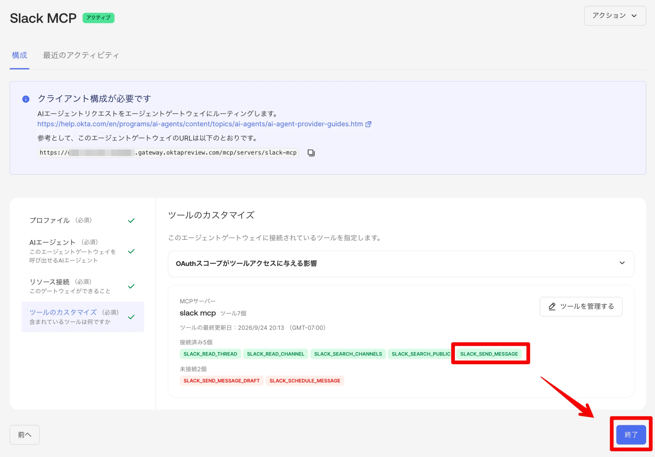This screenshot has width=655, height=457.
Task: Switch to the 最近のアクティビティ tab
Action: (x=81, y=55)
